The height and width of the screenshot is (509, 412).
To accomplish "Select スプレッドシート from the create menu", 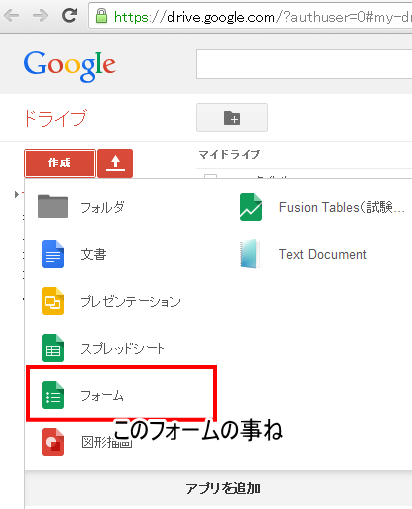I will pyautogui.click(x=122, y=348).
